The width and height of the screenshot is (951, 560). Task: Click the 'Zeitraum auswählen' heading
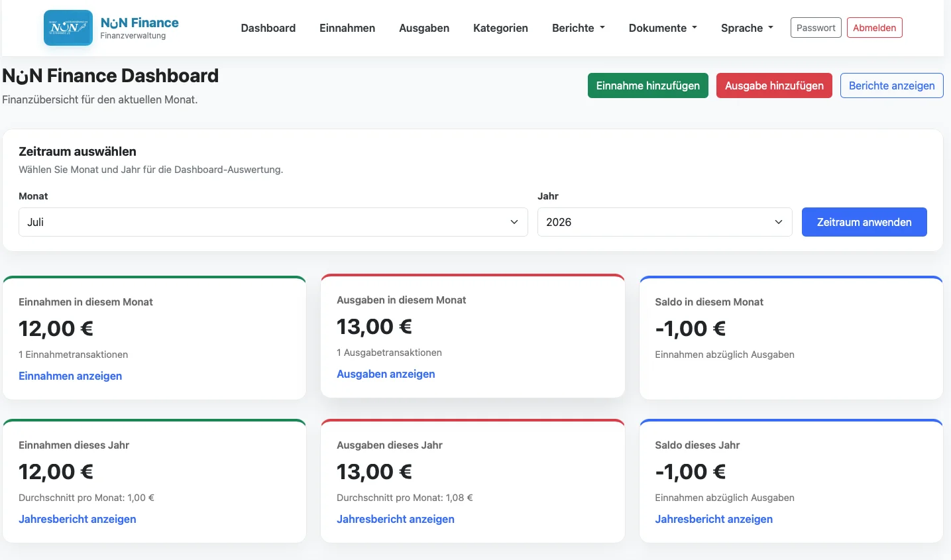click(78, 151)
